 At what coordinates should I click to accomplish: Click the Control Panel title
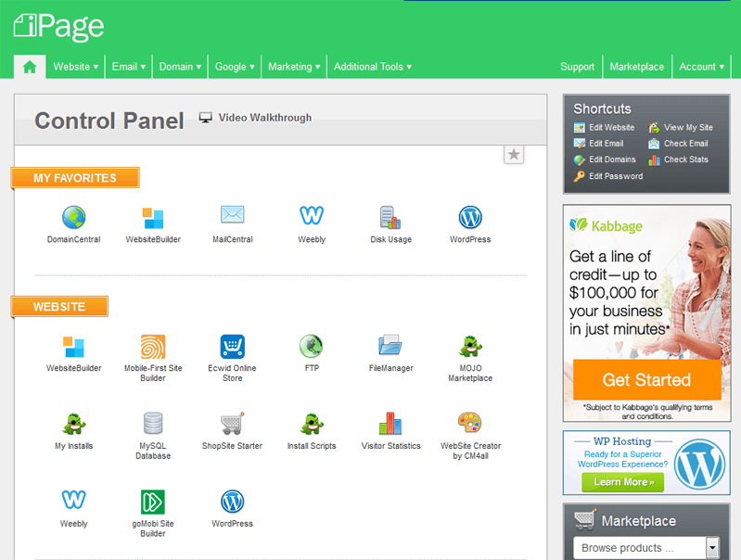click(x=109, y=121)
